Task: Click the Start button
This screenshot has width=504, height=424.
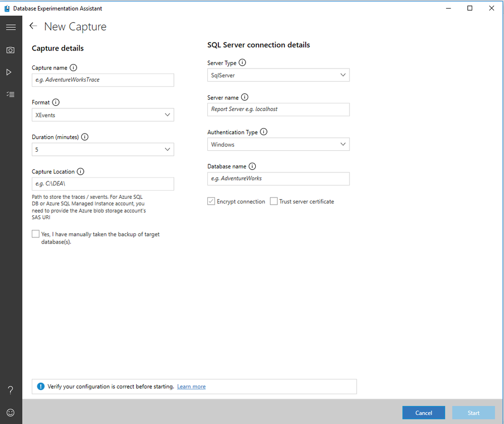Action: click(x=473, y=413)
